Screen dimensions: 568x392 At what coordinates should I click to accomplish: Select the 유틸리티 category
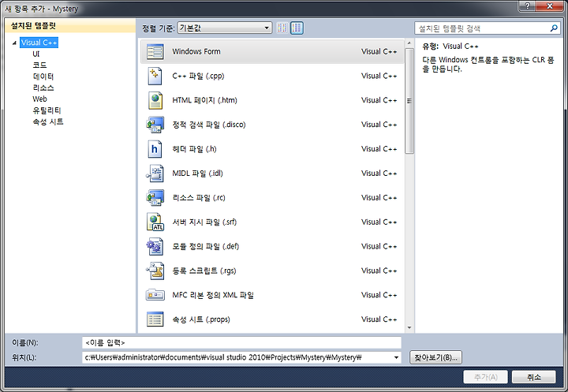[47, 110]
